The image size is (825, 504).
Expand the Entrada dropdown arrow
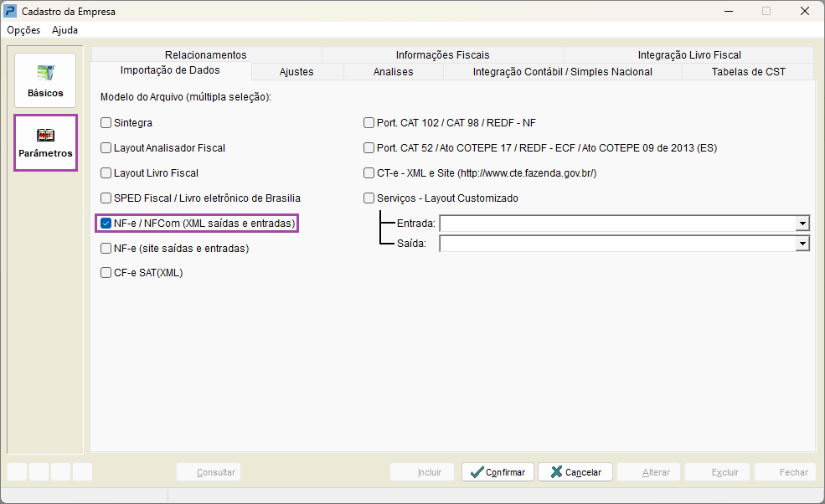click(x=802, y=224)
